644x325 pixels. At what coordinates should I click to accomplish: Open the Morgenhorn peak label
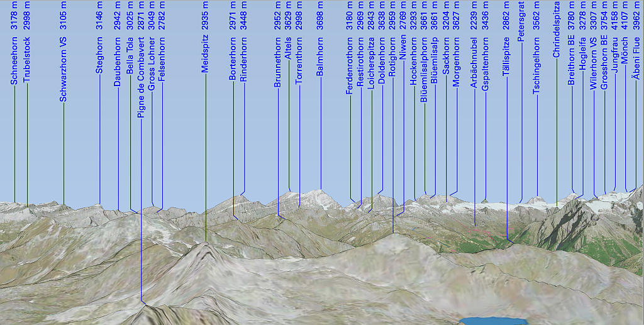(456, 62)
